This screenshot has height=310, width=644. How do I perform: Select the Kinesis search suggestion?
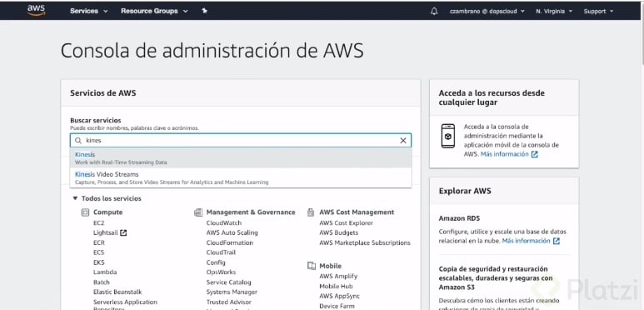pyautogui.click(x=241, y=158)
